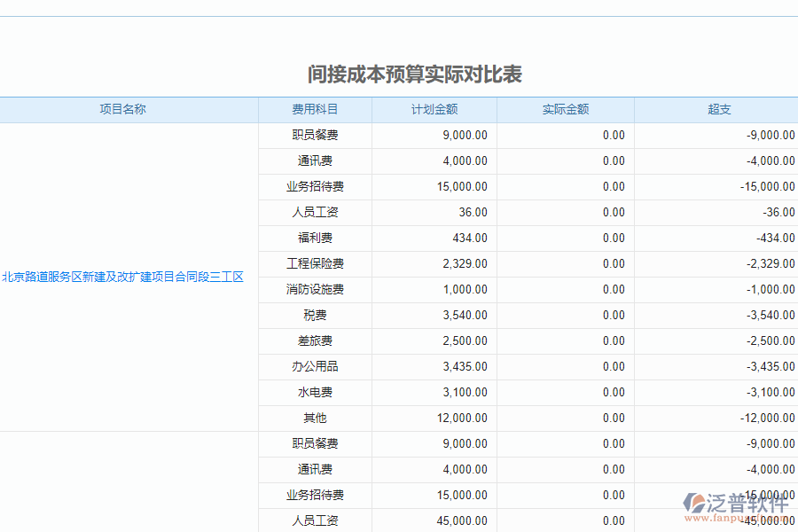This screenshot has width=798, height=532.
Task: Click the 人员工资 cell
Action: tap(314, 212)
